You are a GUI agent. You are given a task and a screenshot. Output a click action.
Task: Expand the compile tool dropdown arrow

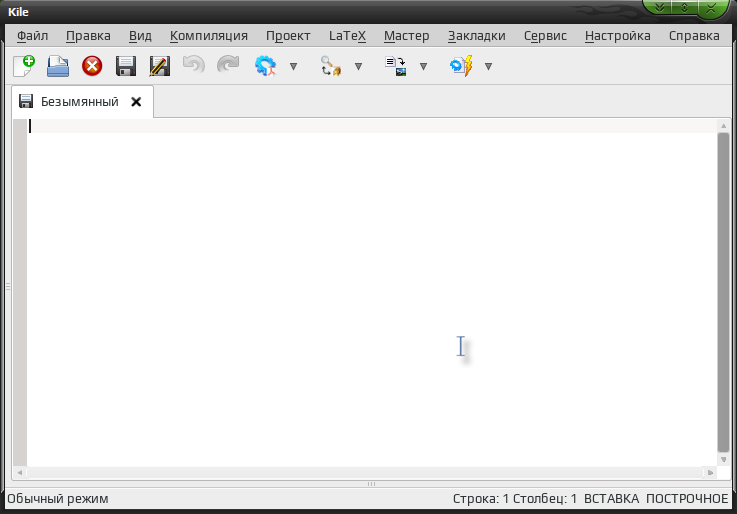click(293, 67)
